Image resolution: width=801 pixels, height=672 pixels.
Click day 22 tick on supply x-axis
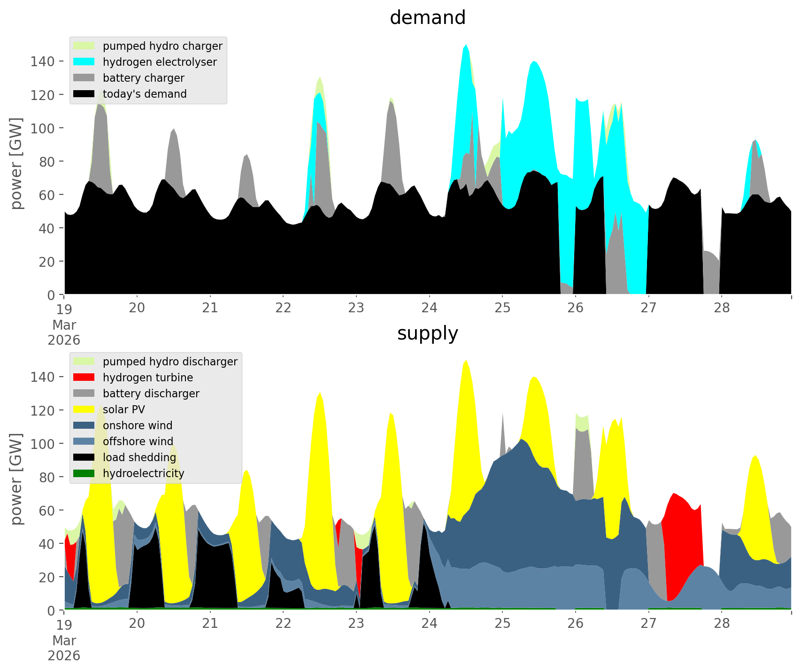click(x=283, y=624)
